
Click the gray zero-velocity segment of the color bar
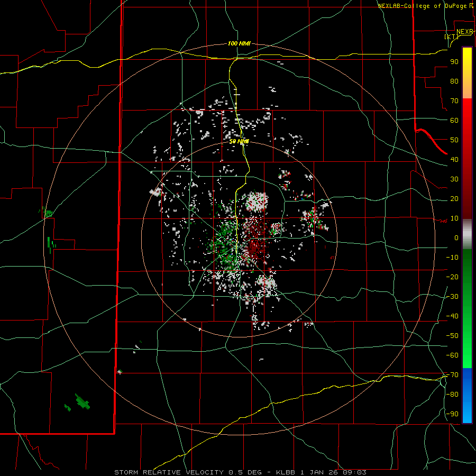click(467, 234)
